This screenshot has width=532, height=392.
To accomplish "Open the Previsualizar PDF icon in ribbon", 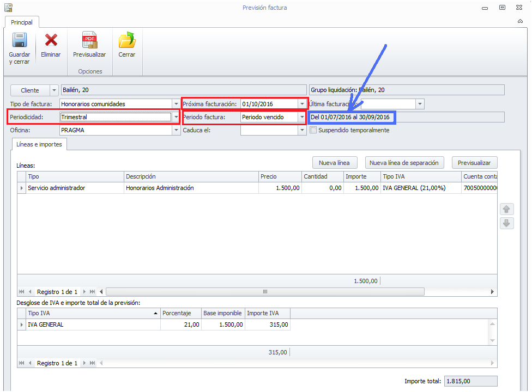I will [89, 40].
